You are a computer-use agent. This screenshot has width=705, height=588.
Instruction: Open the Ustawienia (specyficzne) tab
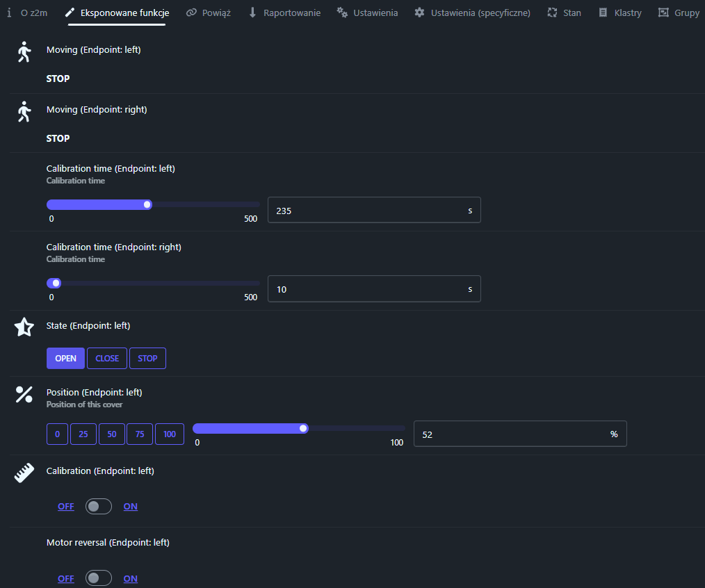tap(472, 13)
